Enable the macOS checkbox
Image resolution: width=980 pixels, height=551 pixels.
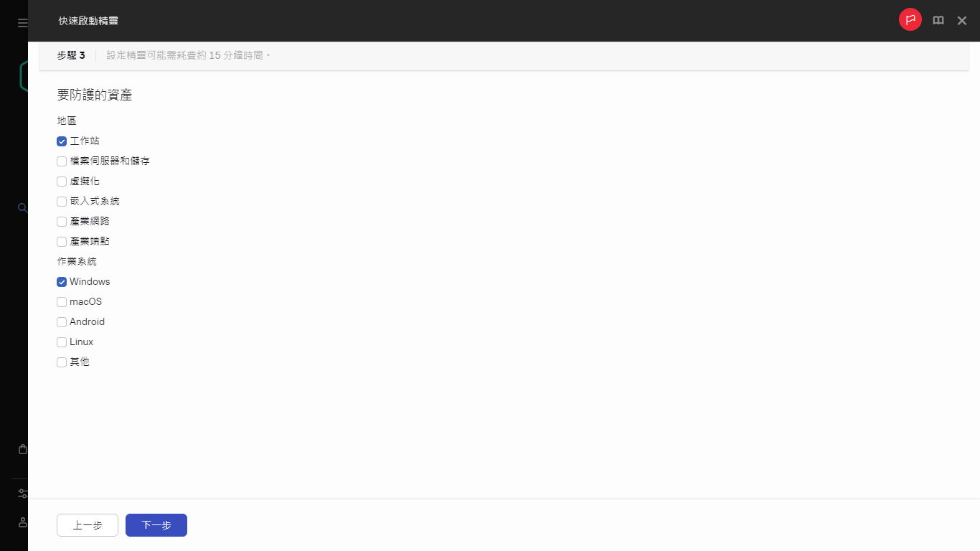click(x=62, y=302)
